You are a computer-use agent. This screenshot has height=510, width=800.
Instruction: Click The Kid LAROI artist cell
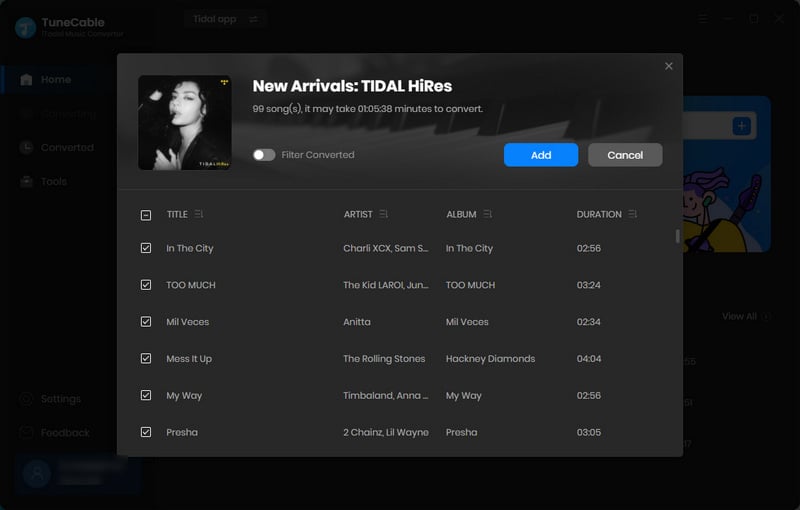tap(386, 285)
